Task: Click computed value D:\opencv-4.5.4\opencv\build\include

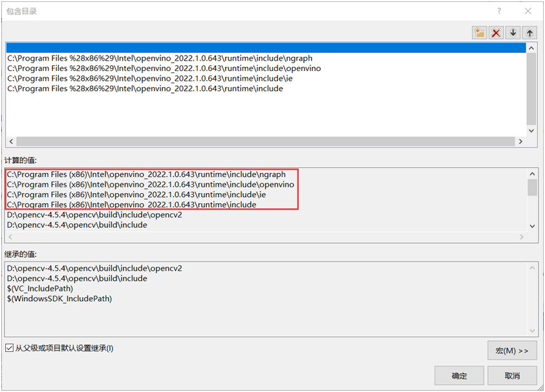Action: click(77, 225)
